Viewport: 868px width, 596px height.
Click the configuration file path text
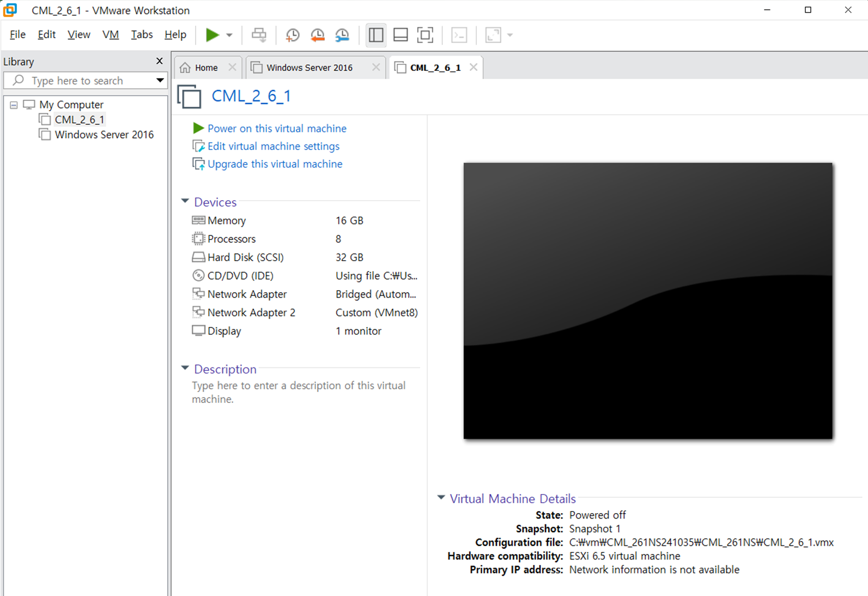pos(701,543)
